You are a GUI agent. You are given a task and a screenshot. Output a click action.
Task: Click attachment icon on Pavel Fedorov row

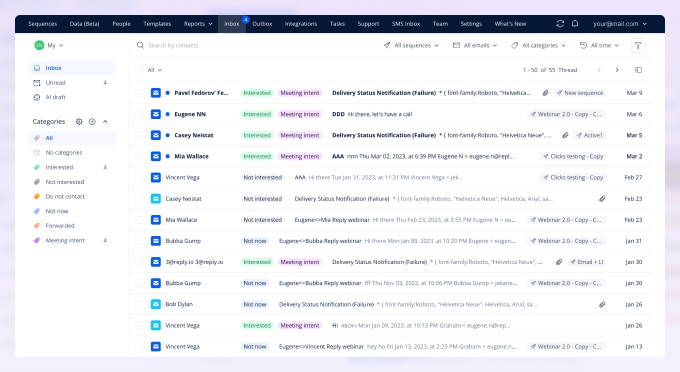[x=546, y=93]
